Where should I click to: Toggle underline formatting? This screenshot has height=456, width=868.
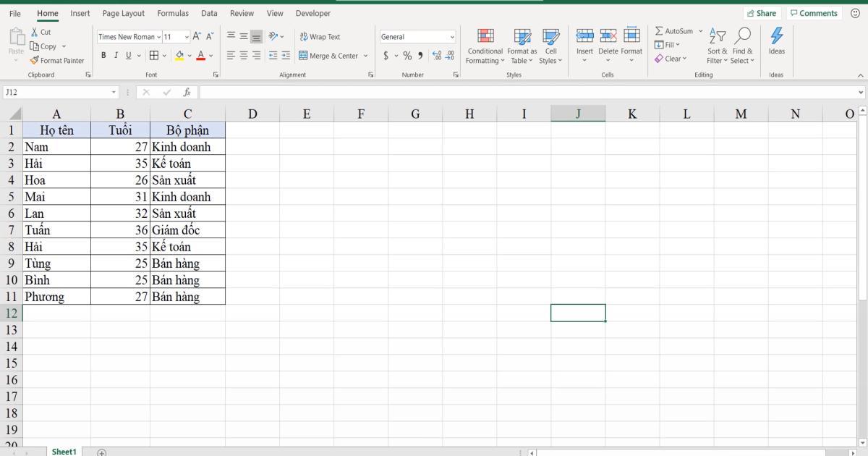(128, 54)
